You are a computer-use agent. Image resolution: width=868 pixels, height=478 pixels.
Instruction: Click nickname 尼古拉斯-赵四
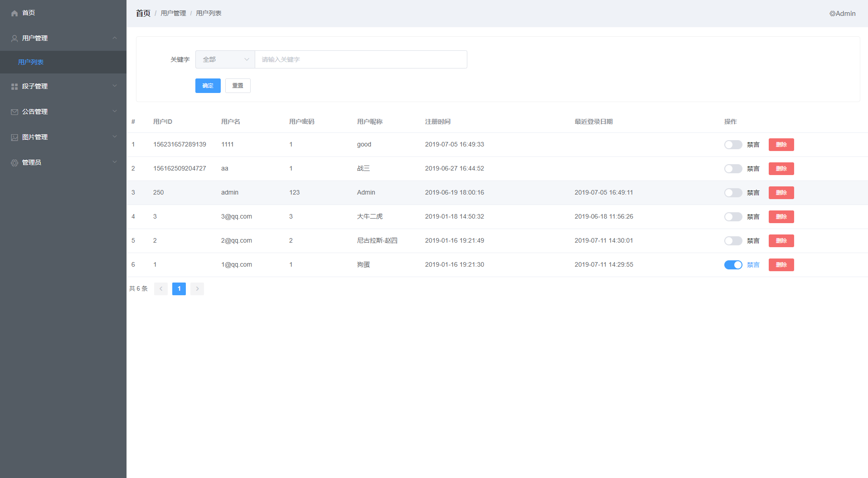click(377, 241)
